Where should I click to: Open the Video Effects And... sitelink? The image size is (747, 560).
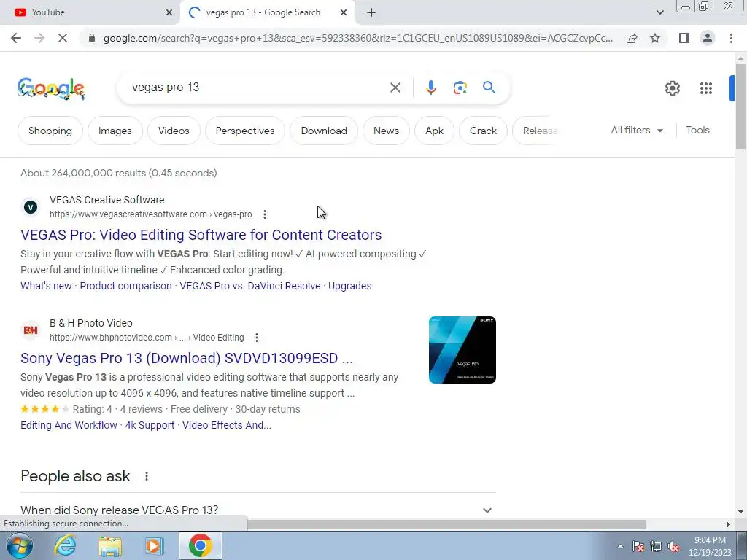227,425
